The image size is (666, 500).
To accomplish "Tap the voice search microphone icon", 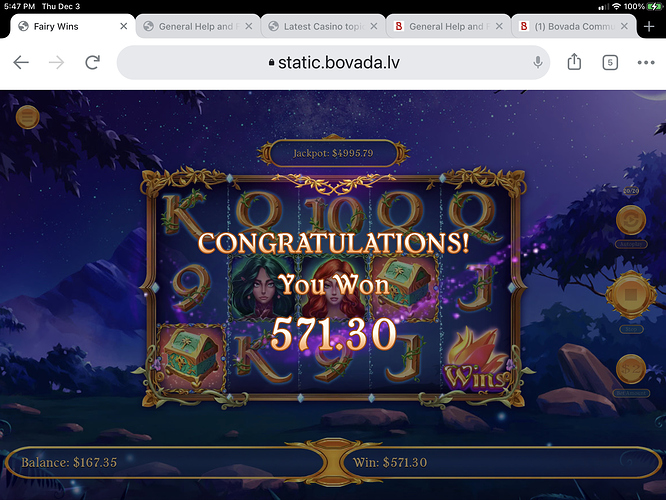I will click(537, 62).
